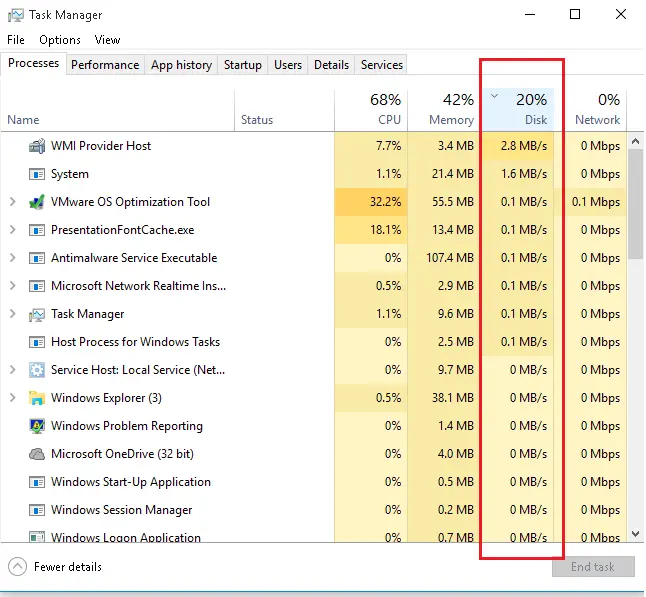Expand the PresentationFontCache.exe process
This screenshot has width=646, height=597.
[x=13, y=230]
